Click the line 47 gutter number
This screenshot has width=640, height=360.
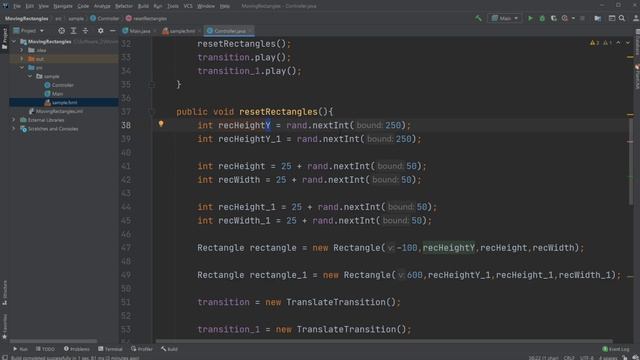point(126,248)
